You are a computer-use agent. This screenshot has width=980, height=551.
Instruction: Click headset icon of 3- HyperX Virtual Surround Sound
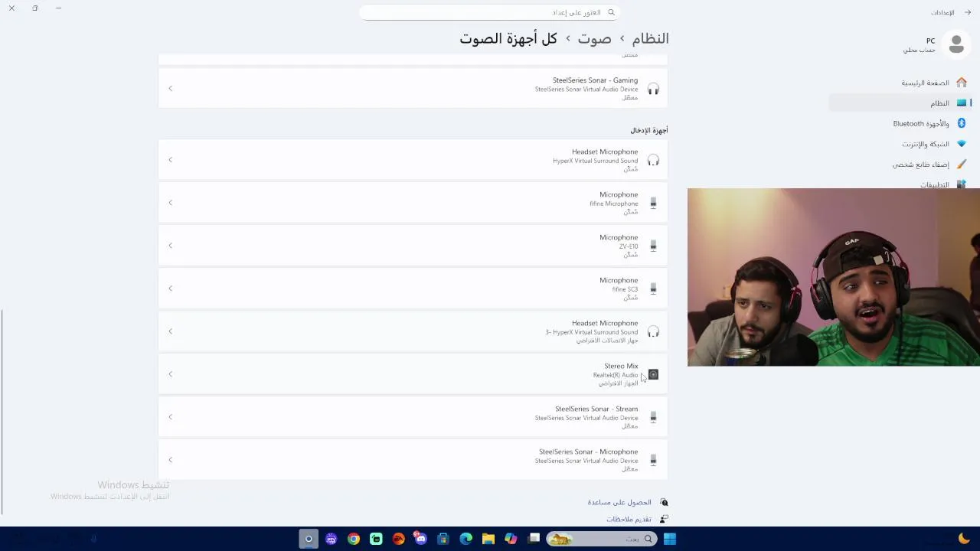coord(653,331)
